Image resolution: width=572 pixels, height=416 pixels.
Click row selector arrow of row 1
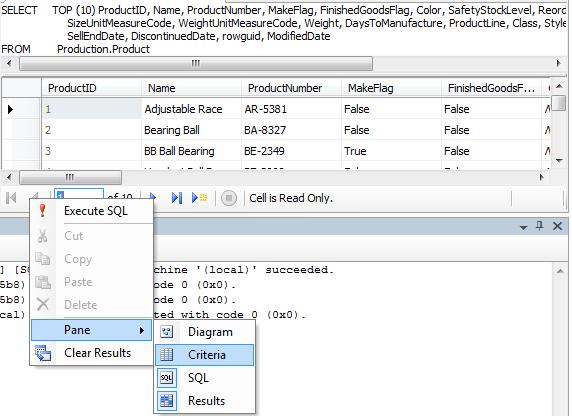point(10,109)
